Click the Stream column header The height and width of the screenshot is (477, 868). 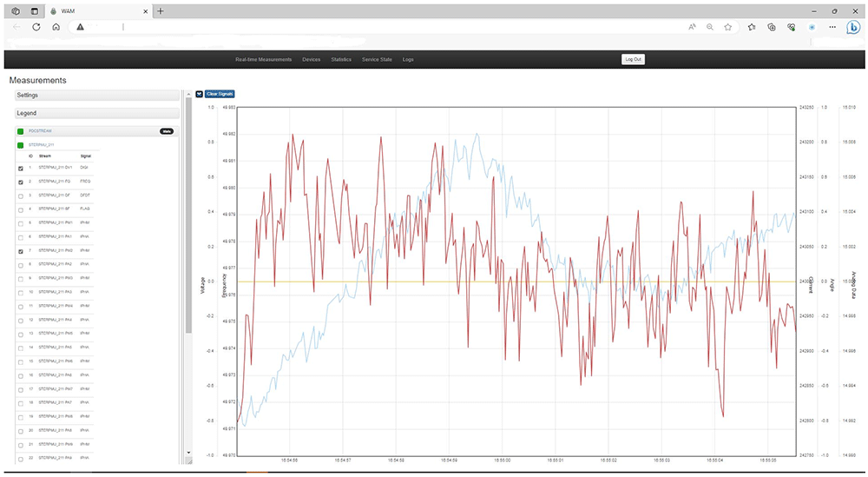(45, 156)
